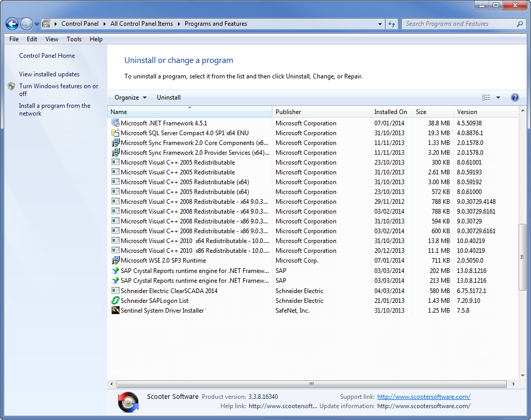Click Turn Windows features on or off
Image resolution: width=531 pixels, height=420 pixels.
[59, 90]
